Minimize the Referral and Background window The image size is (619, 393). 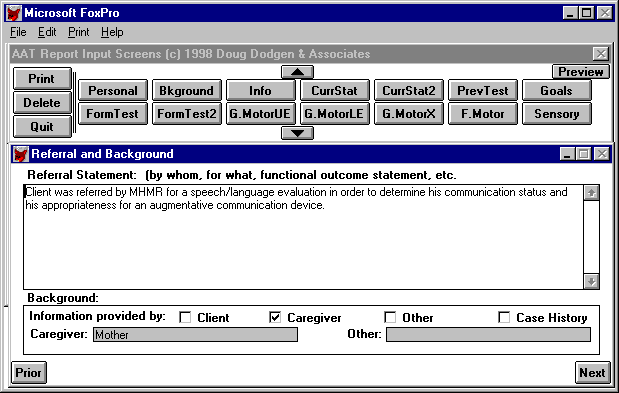567,153
